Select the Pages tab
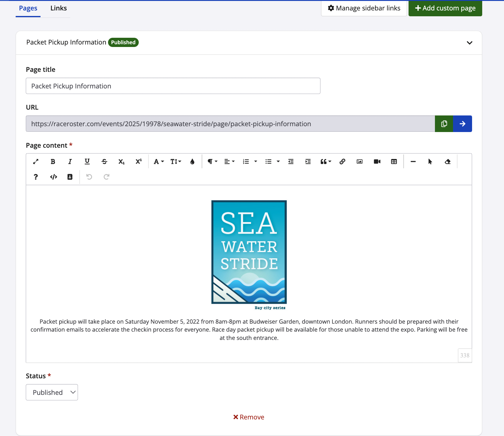Image resolution: width=504 pixels, height=436 pixels. (x=28, y=8)
